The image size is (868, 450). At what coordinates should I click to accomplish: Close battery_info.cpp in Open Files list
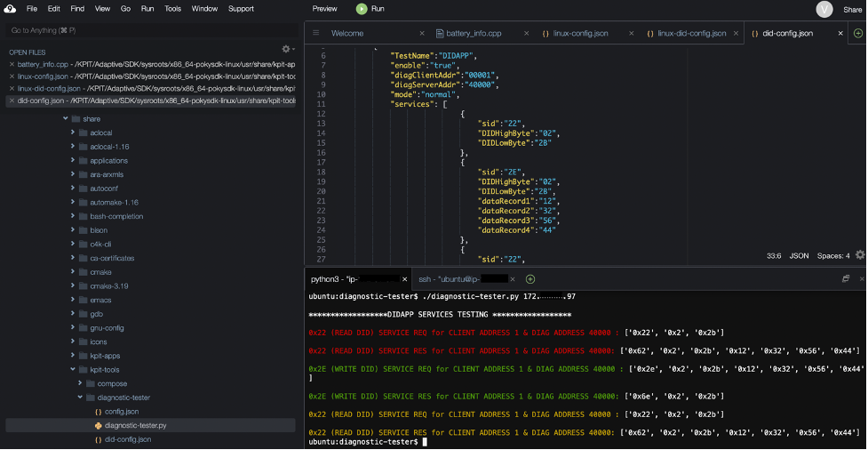pyautogui.click(x=12, y=65)
